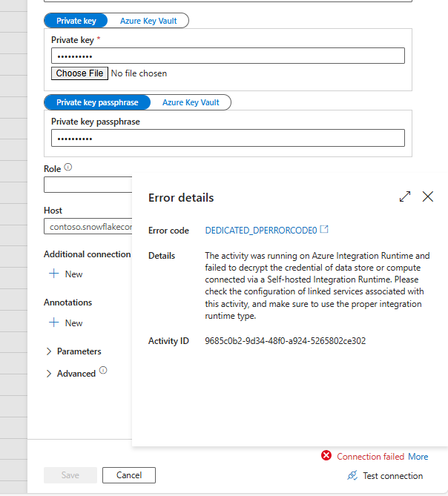
Task: Click the 'Error details' heading
Action: (x=181, y=198)
